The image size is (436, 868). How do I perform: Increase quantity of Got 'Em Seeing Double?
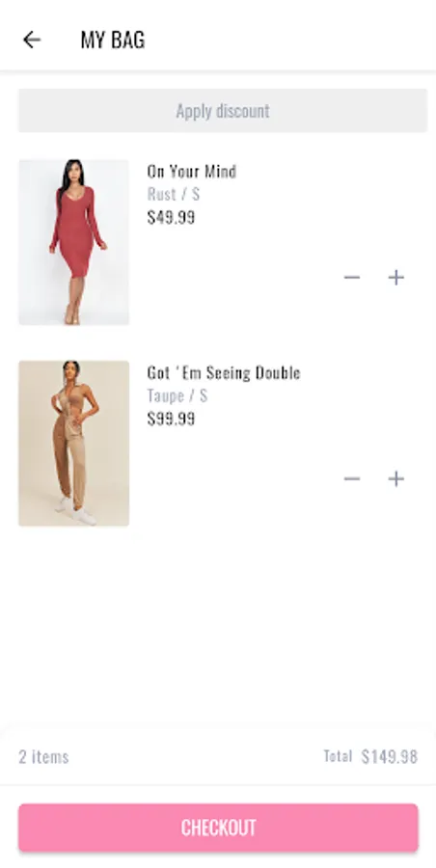[395, 478]
